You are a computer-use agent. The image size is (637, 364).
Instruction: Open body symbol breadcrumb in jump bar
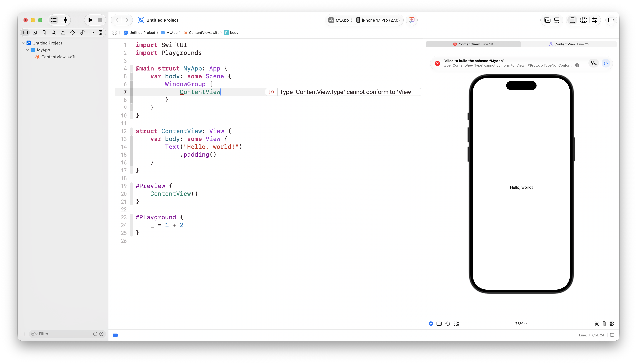pos(231,33)
